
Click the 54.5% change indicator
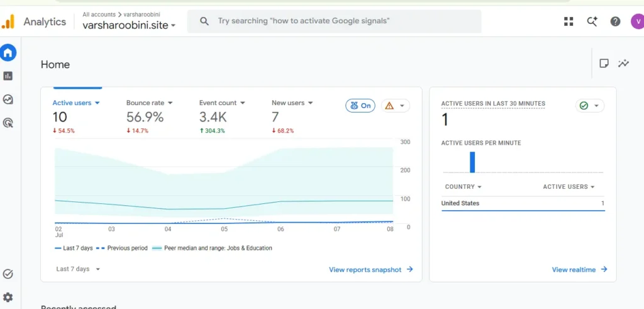[x=64, y=131]
